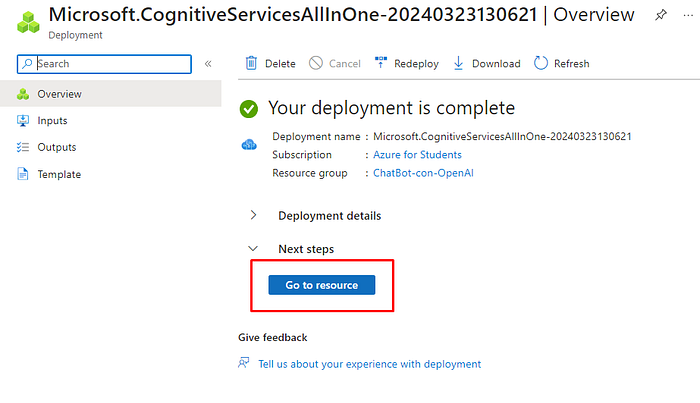Viewport: 700px width, 403px height.
Task: Click the feedback person icon
Action: pos(244,363)
